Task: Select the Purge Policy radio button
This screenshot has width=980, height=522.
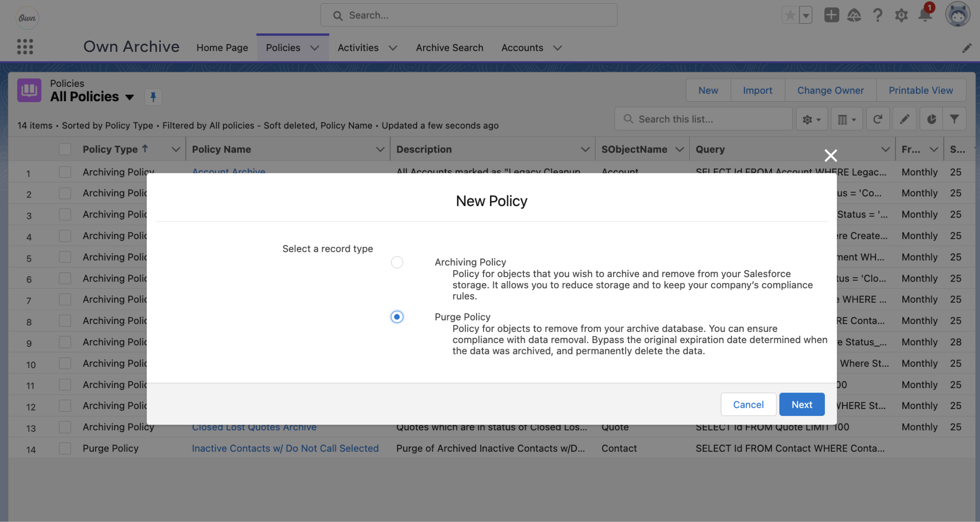Action: 397,317
